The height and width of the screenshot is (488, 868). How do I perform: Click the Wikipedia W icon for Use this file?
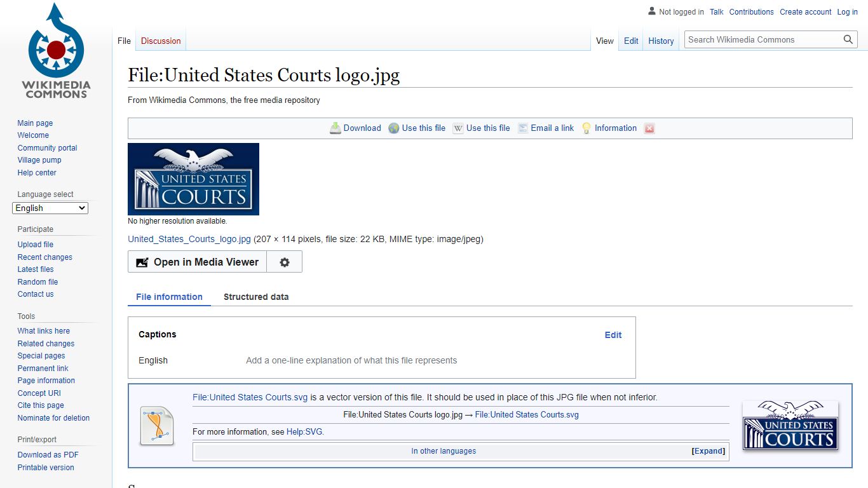pos(458,128)
